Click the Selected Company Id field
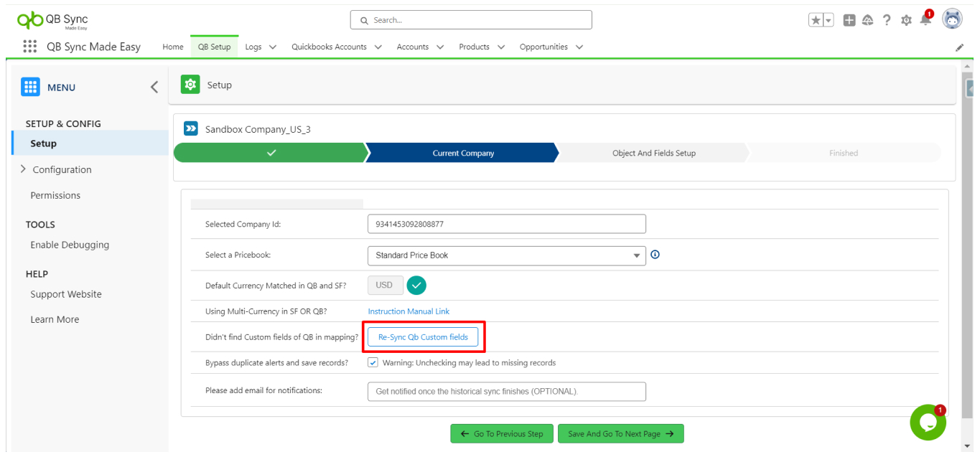The height and width of the screenshot is (457, 980). click(x=507, y=224)
